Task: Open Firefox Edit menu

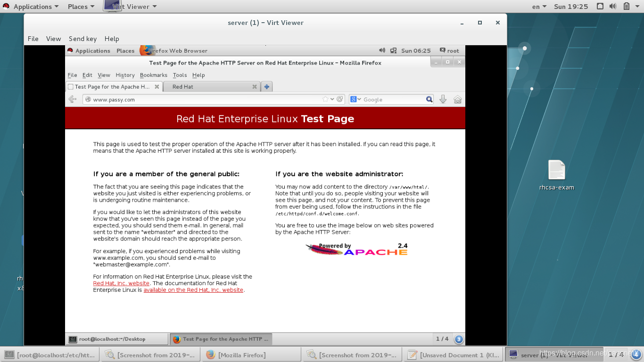Action: click(87, 75)
